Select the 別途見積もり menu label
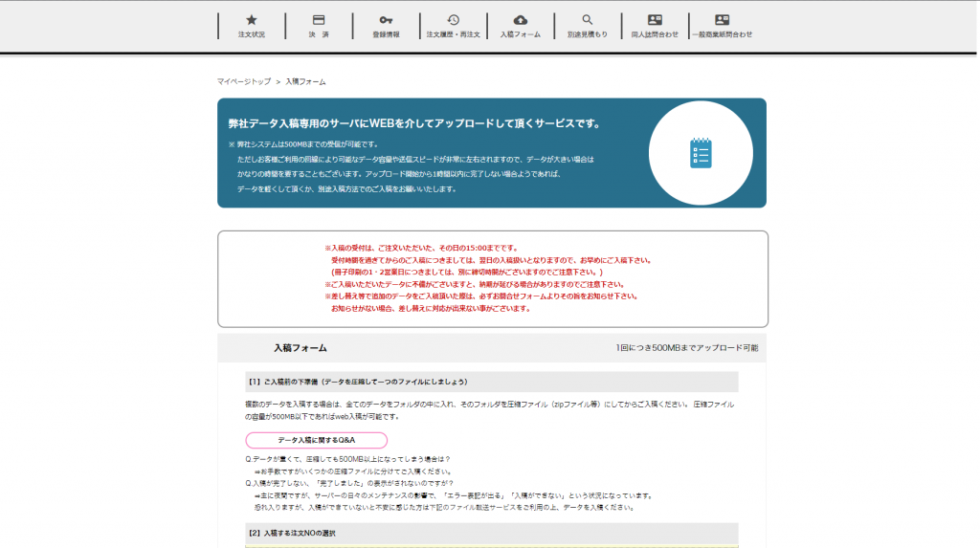This screenshot has width=980, height=548. tap(588, 34)
